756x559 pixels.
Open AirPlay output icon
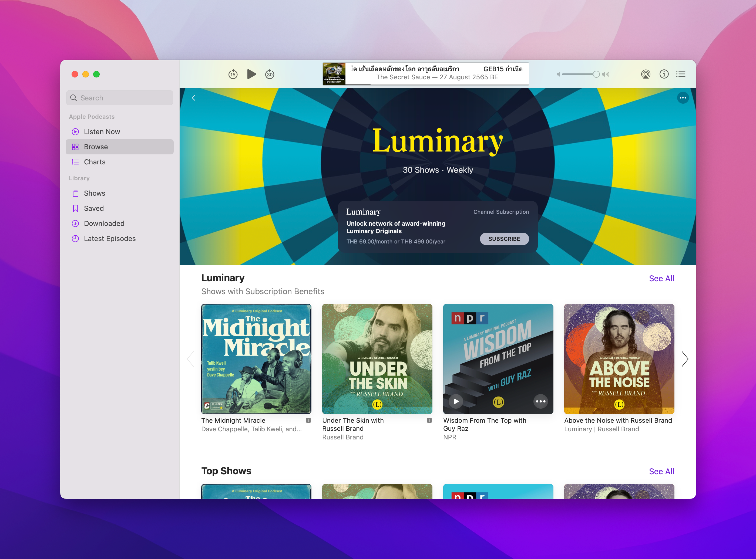[x=646, y=74]
